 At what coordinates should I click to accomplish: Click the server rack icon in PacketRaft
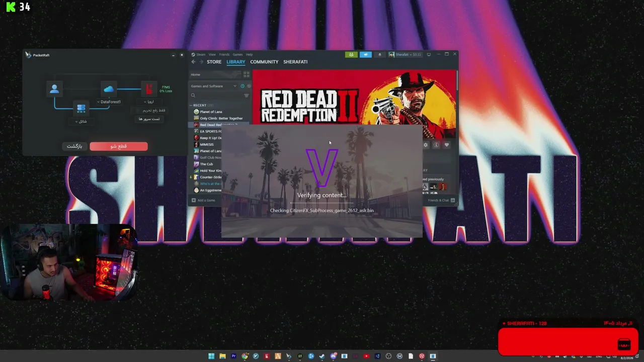[x=81, y=109]
